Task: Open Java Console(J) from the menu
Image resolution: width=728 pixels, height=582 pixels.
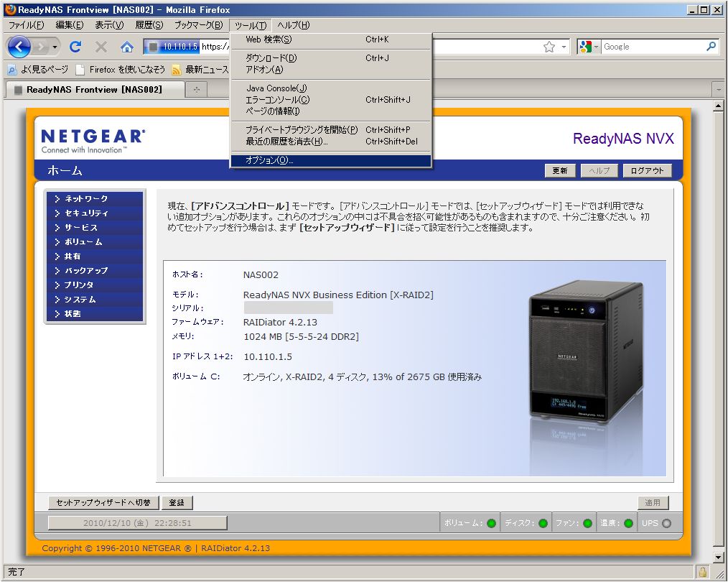Action: pos(330,88)
